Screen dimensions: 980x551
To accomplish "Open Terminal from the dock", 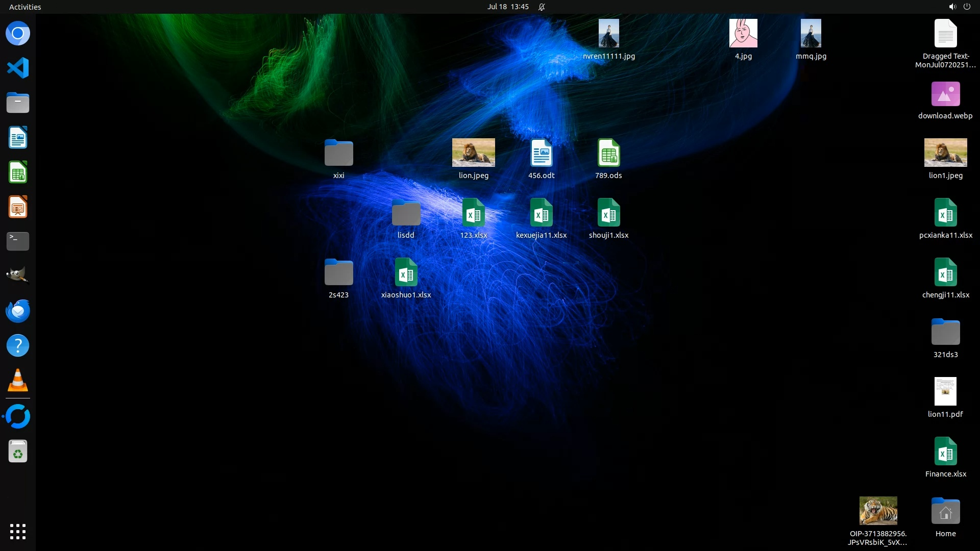I will [x=18, y=241].
